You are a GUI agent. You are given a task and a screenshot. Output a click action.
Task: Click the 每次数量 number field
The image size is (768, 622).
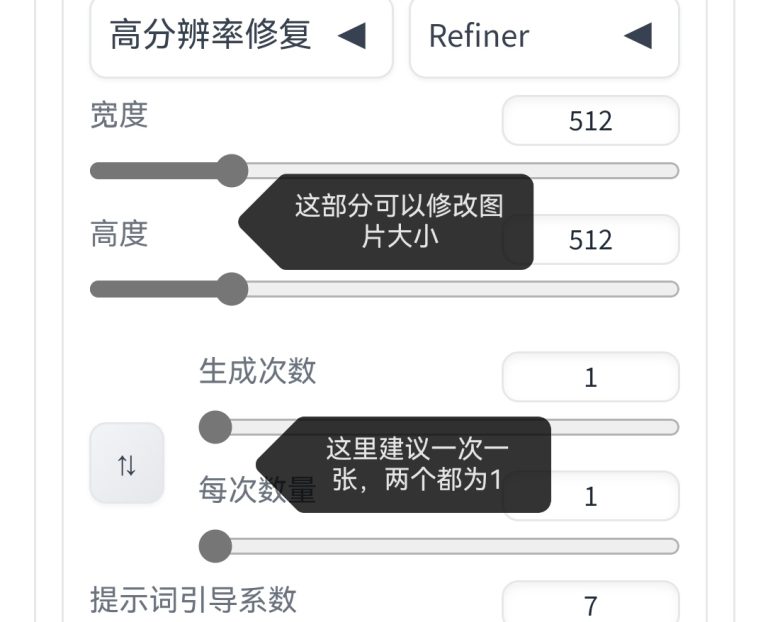[591, 496]
